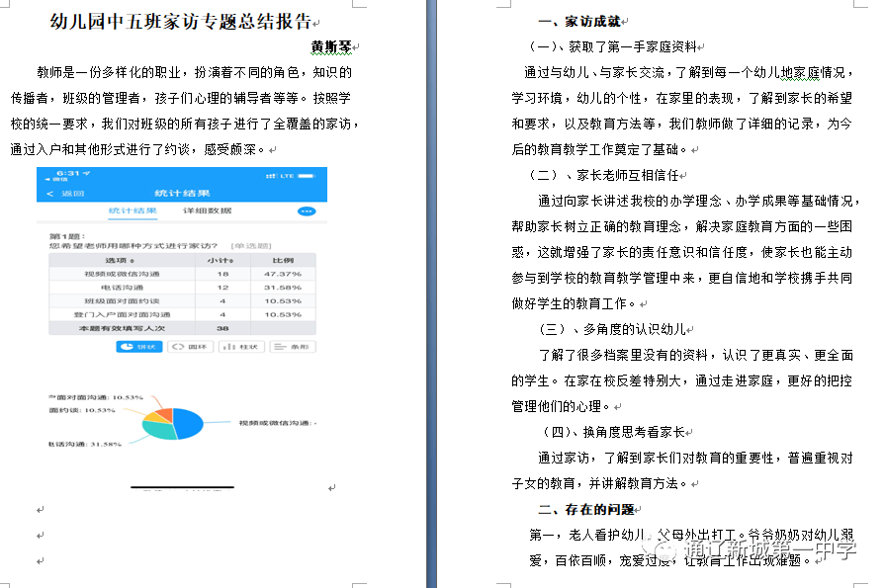Open the blue '...' more options menu
The height and width of the screenshot is (588, 885).
click(308, 212)
